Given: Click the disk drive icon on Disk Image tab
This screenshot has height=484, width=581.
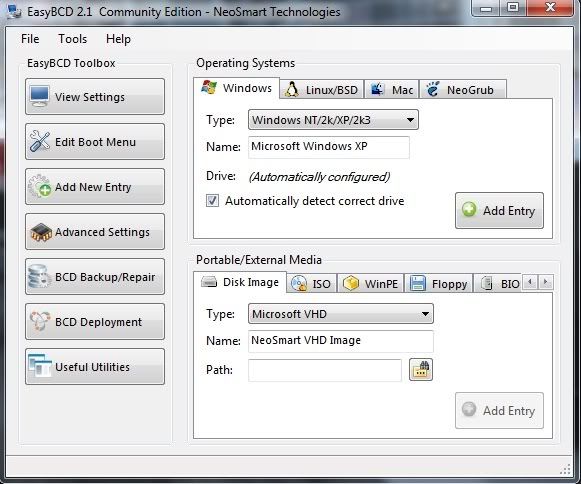Looking at the screenshot, I should coord(209,282).
